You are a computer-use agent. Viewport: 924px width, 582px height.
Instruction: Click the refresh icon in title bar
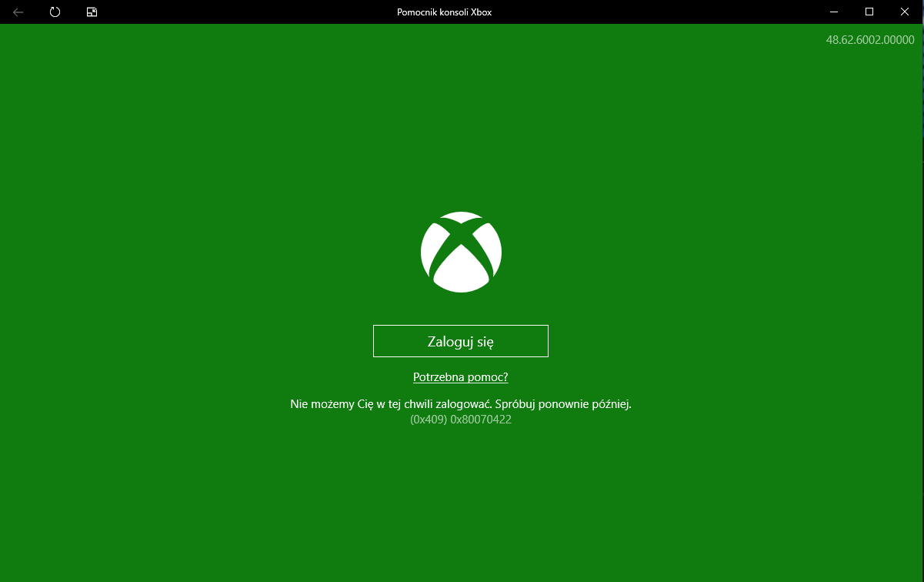55,12
